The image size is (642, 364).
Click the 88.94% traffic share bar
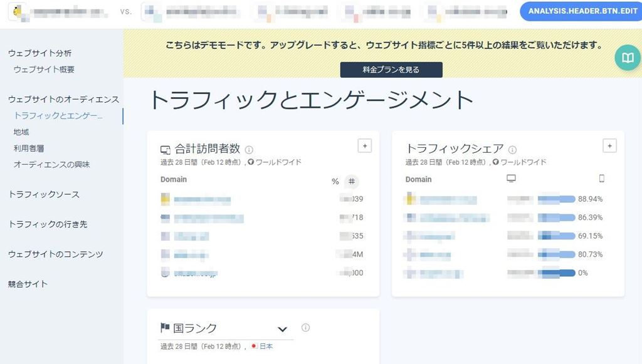coord(556,199)
